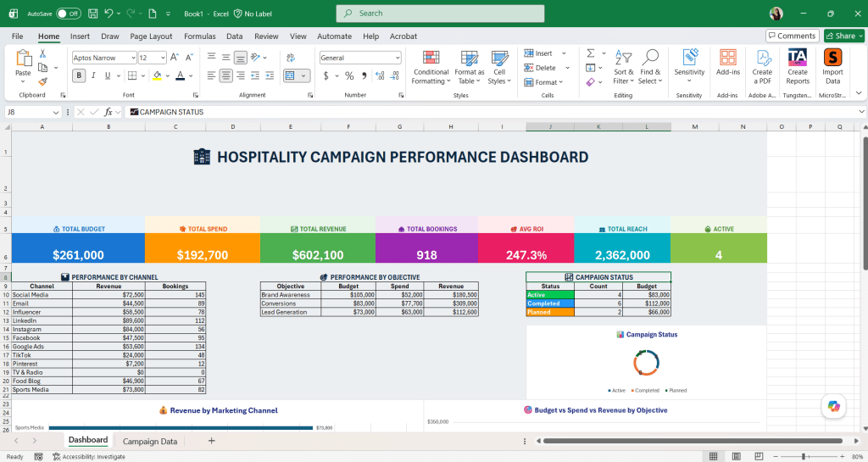This screenshot has width=868, height=462.
Task: Click Insert Function fx icon
Action: pos(108,112)
